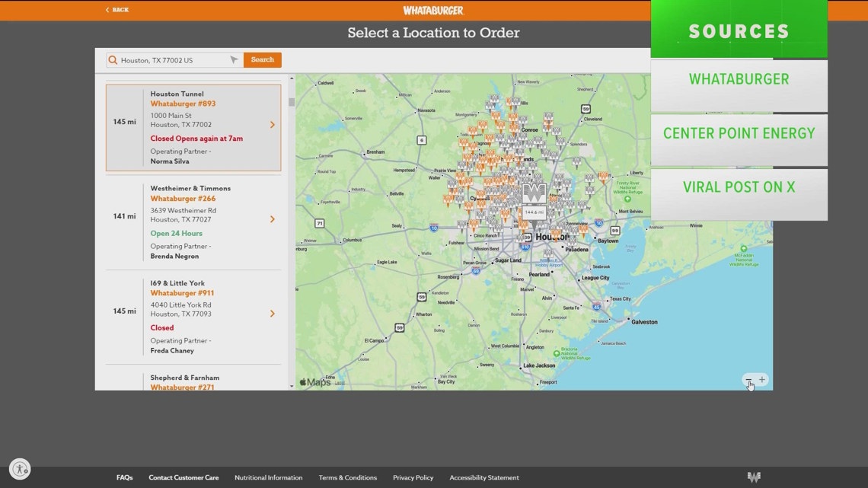Image resolution: width=868 pixels, height=488 pixels.
Task: Select CENTER POINT ENERGY source entry
Action: [x=739, y=132]
